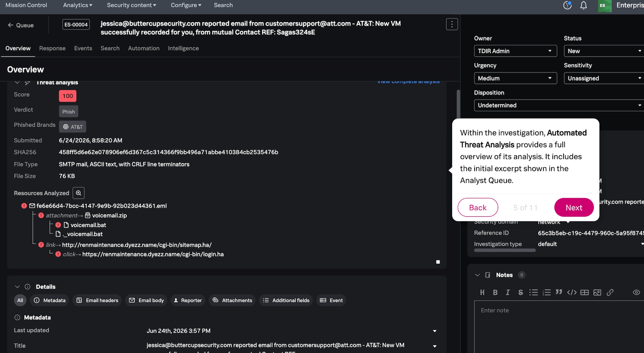Open the Resources Analyzed magnifier button
Image resolution: width=644 pixels, height=353 pixels.
coord(79,193)
